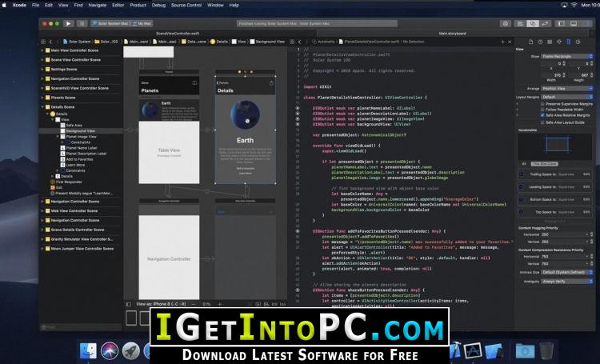Select Background View in document outline
This screenshot has height=364, width=600.
click(x=80, y=131)
